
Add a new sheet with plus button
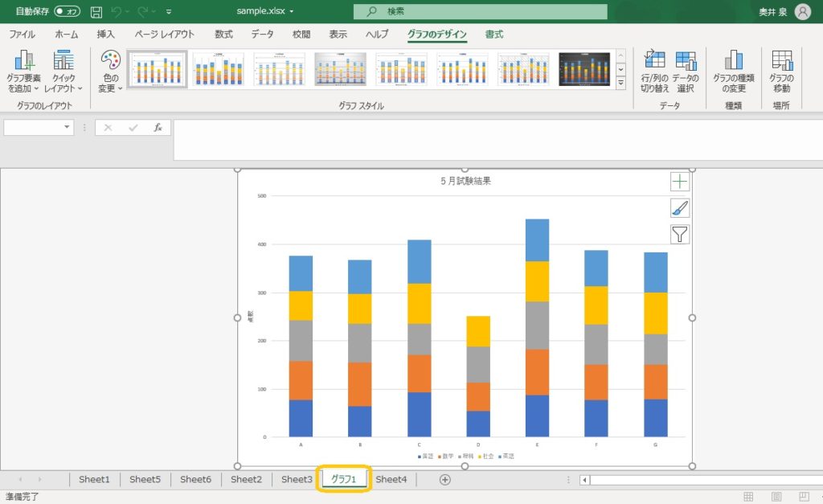[x=444, y=480]
